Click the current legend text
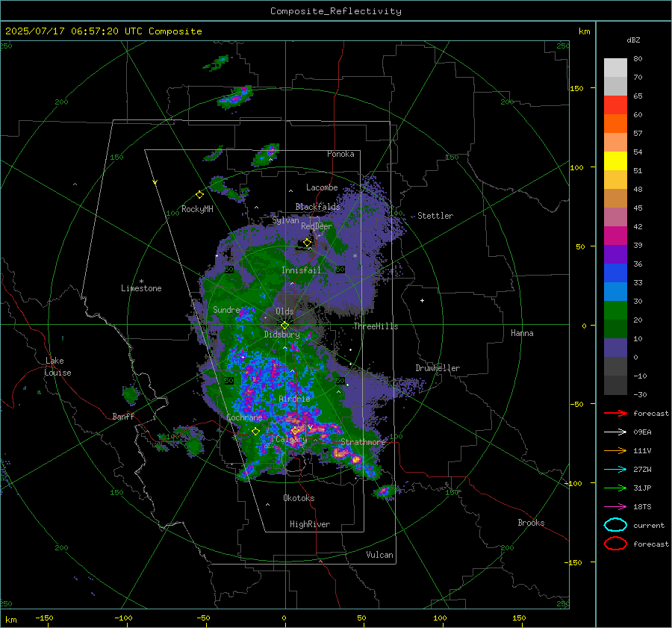672x628 pixels. tap(649, 525)
